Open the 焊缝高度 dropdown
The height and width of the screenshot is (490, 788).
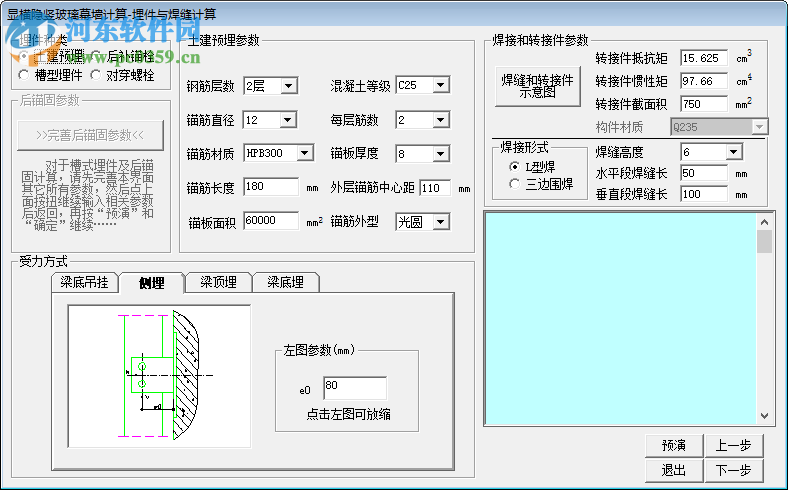click(734, 152)
